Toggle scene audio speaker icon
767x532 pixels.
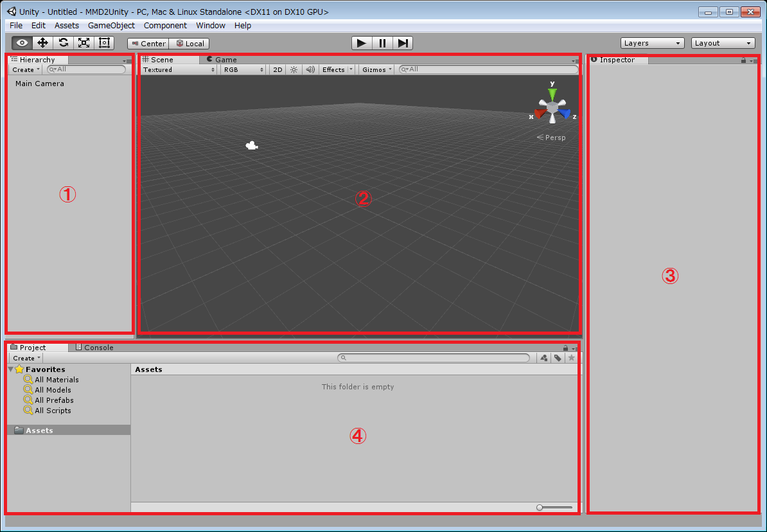pos(310,69)
